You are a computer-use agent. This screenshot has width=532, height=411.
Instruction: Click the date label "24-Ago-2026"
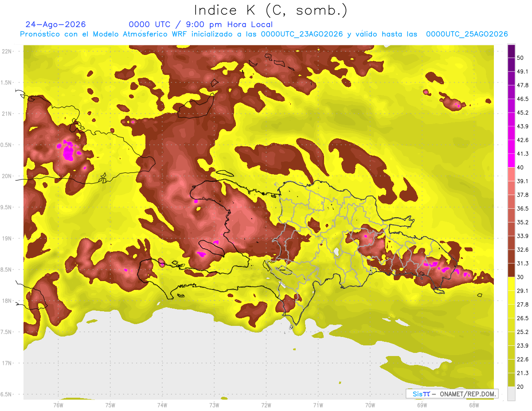(x=56, y=24)
